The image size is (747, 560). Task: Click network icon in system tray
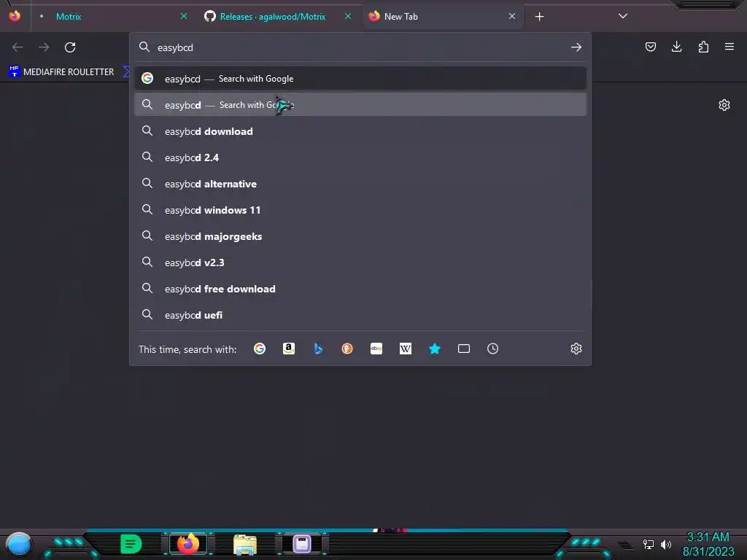click(648, 544)
